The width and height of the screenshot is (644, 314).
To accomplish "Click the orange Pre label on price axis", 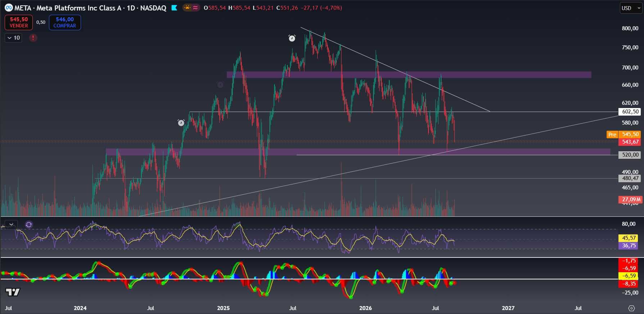I will coord(612,134).
